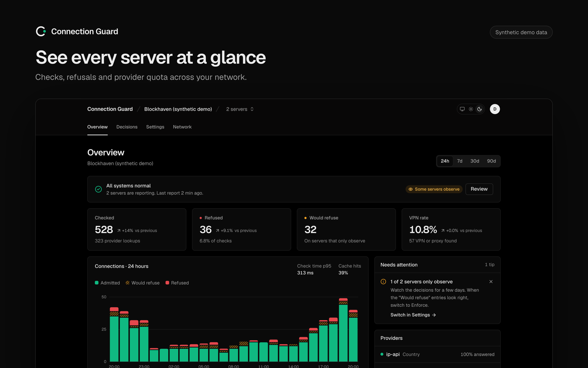
Task: Click the trend arrow beside +14%
Action: point(119,231)
